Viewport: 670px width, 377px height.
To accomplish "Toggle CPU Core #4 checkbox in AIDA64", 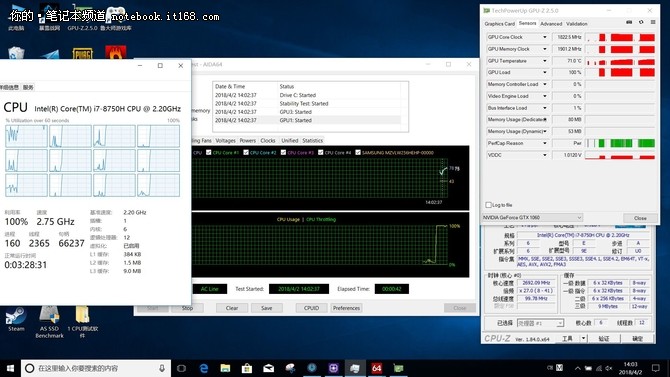I will coord(320,152).
